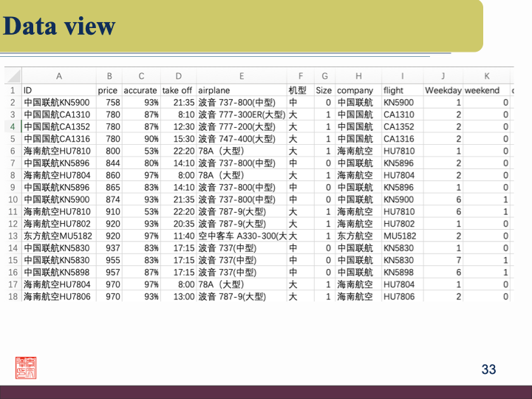Image resolution: width=532 pixels, height=399 pixels.
Task: Click the slide number 33
Action: coord(488,369)
